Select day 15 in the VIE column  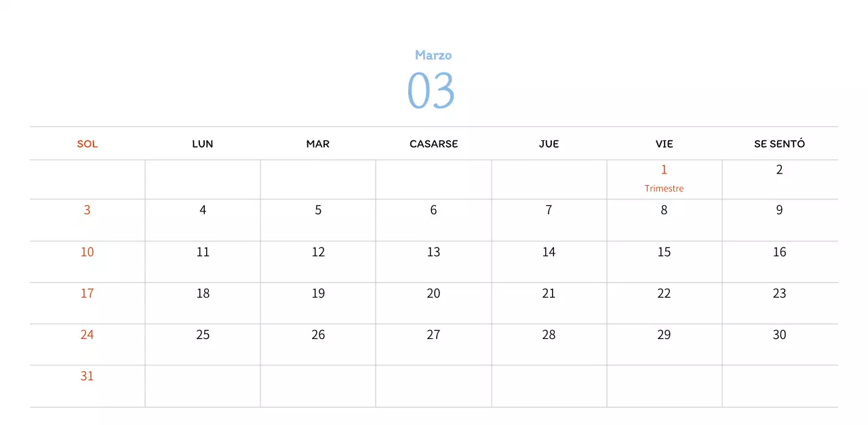click(664, 252)
